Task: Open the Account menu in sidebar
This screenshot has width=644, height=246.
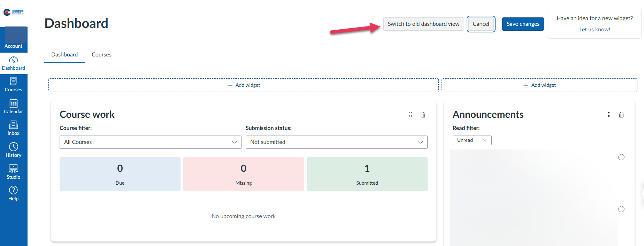Action: (14, 39)
